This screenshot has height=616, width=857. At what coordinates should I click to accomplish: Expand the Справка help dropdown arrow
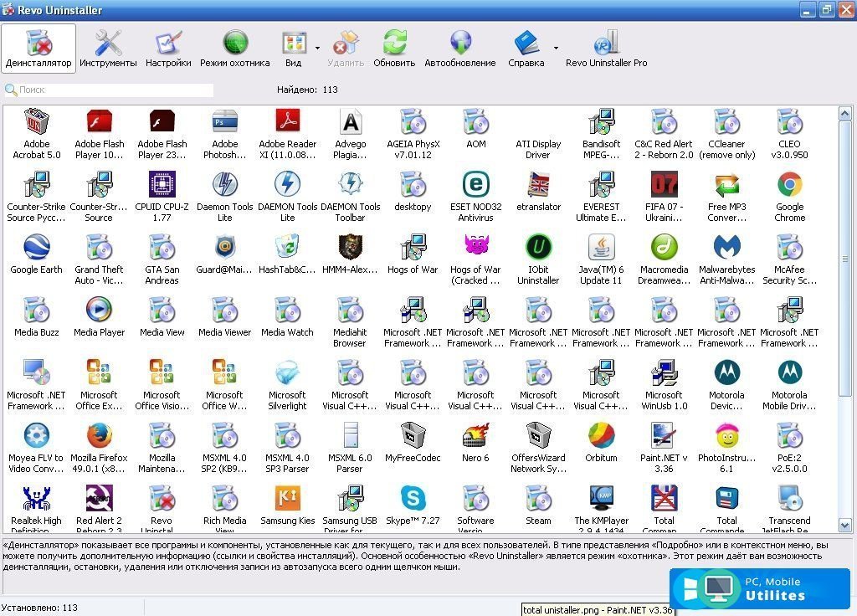point(556,49)
